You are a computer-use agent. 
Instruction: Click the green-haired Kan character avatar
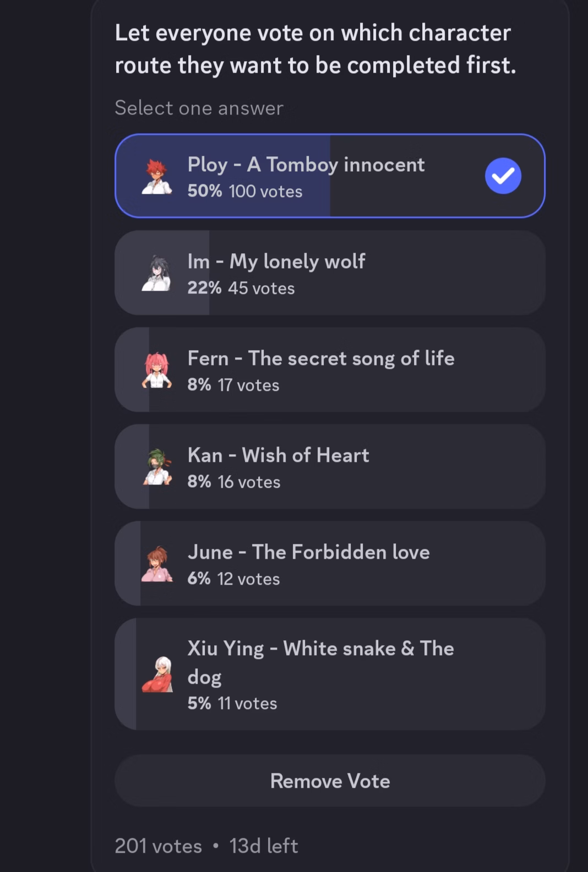coord(157,467)
